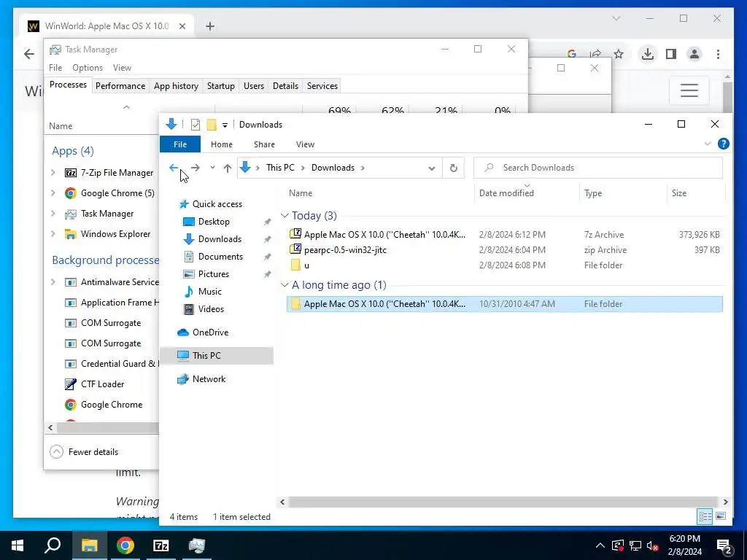Open the Home ribbon tab
This screenshot has height=560, width=747.
click(222, 144)
